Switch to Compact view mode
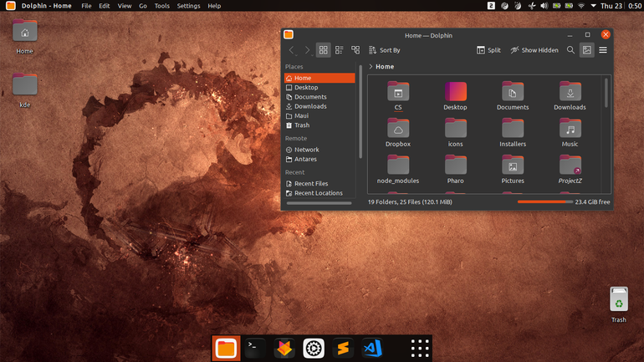644x362 pixels. point(340,50)
